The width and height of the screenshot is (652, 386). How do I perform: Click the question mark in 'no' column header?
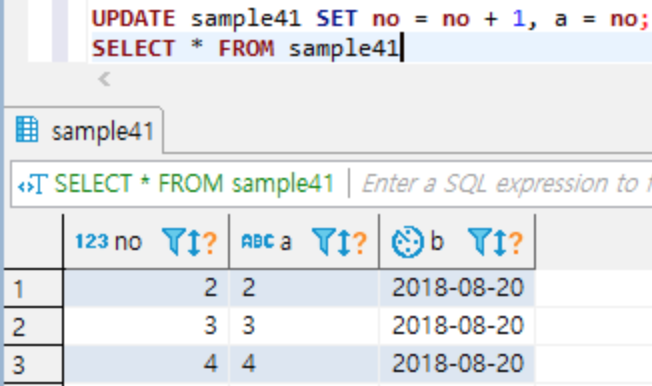click(210, 242)
